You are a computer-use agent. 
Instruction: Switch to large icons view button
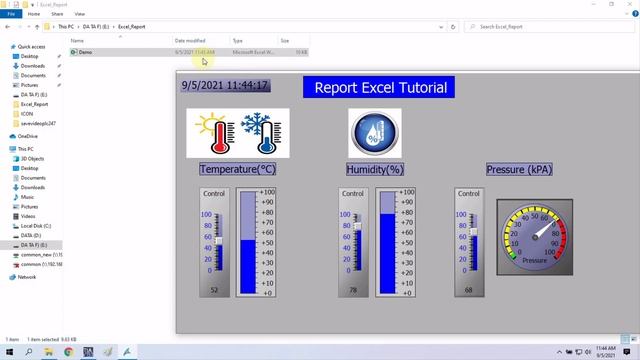tap(633, 339)
